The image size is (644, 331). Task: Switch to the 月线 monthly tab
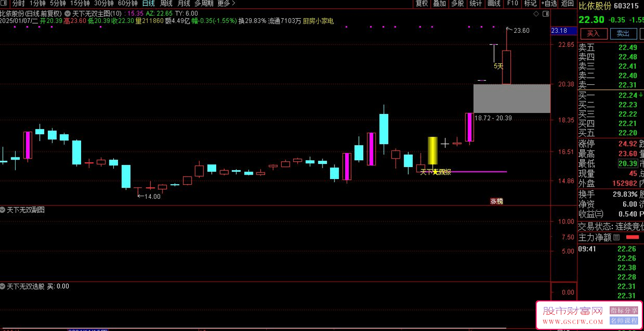(x=184, y=3)
